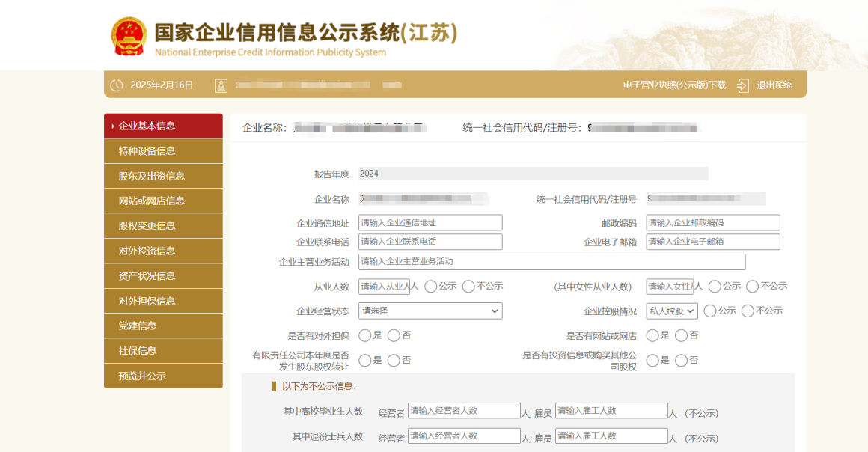Choose 否 for 是否有对外担保
Screen dimensions: 868x452
coord(394,335)
